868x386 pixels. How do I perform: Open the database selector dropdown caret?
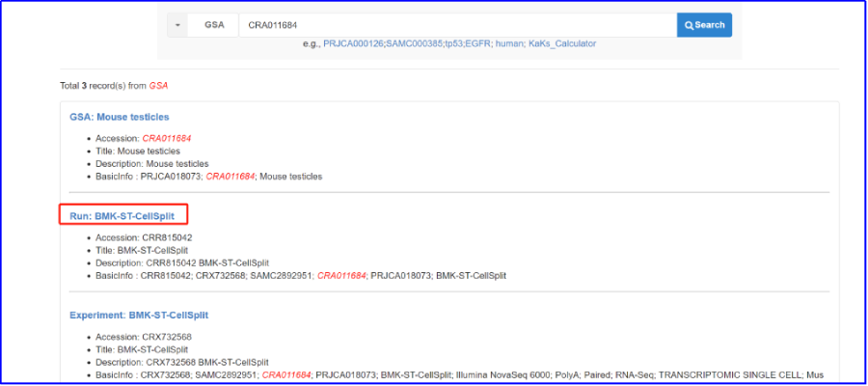177,25
